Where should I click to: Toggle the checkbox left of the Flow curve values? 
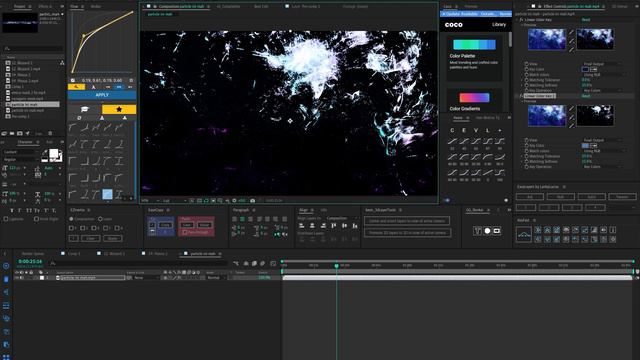click(73, 80)
